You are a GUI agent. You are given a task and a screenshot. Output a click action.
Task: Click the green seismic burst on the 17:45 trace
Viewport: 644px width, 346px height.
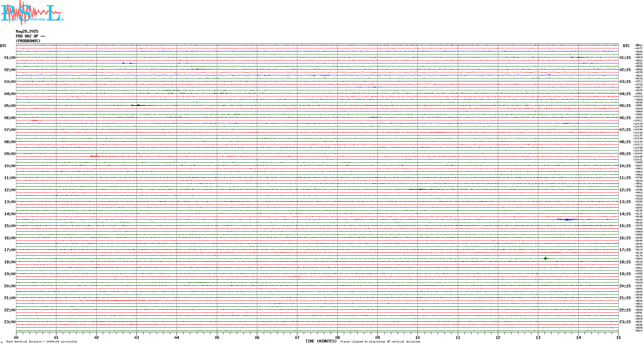point(546,258)
